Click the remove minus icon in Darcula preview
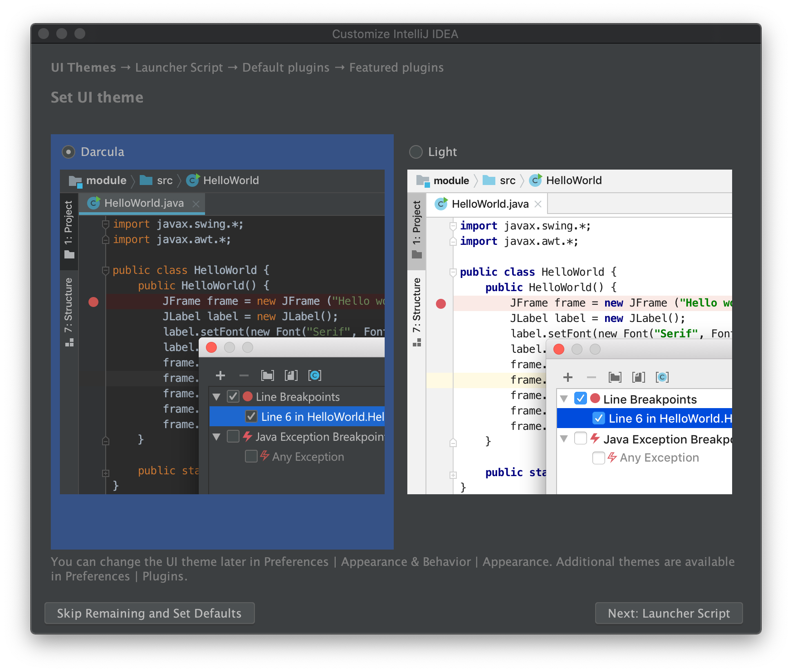Screen dimensions: 792x672 [x=244, y=375]
